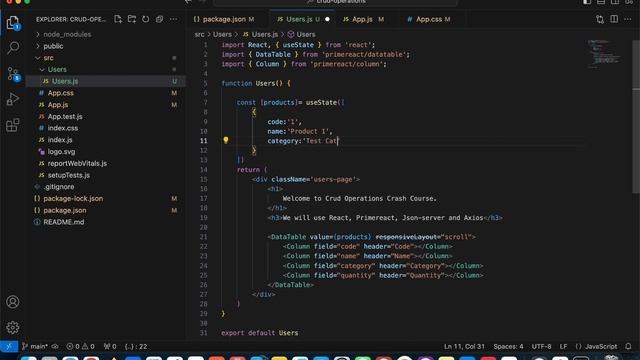Image resolution: width=640 pixels, height=360 pixels.
Task: Click the New File icon in Explorer
Action: pos(118,19)
